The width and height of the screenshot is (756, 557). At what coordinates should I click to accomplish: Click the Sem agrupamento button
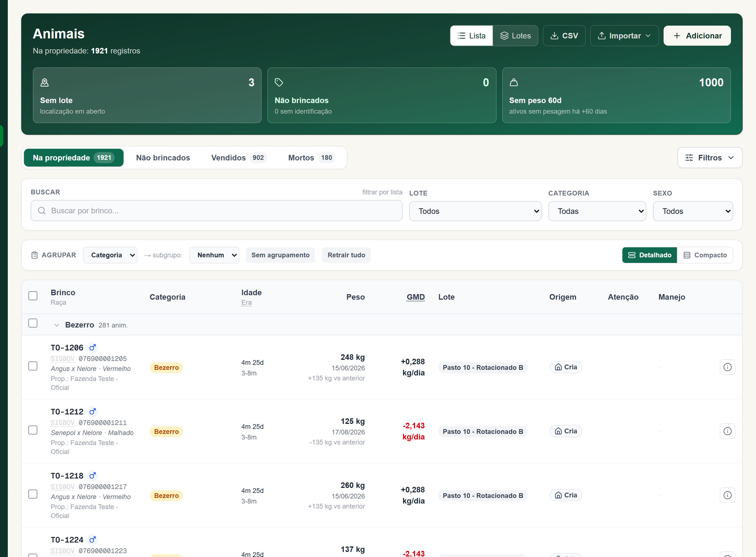click(x=280, y=255)
